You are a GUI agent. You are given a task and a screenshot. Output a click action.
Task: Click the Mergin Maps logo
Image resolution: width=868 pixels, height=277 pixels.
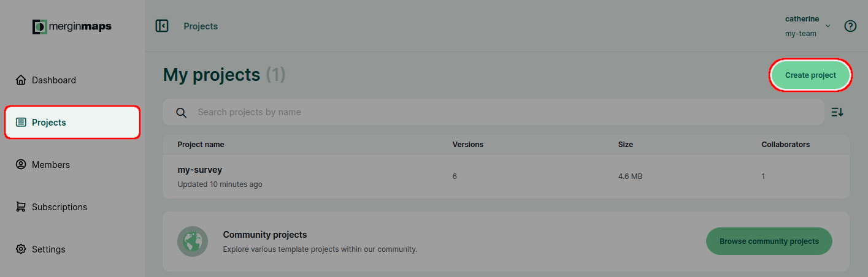[72, 26]
